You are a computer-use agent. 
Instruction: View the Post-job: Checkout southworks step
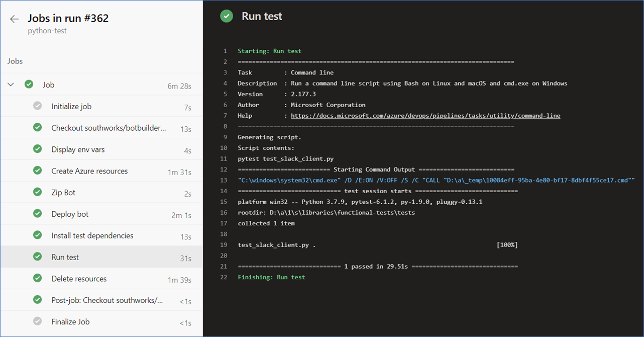101,300
